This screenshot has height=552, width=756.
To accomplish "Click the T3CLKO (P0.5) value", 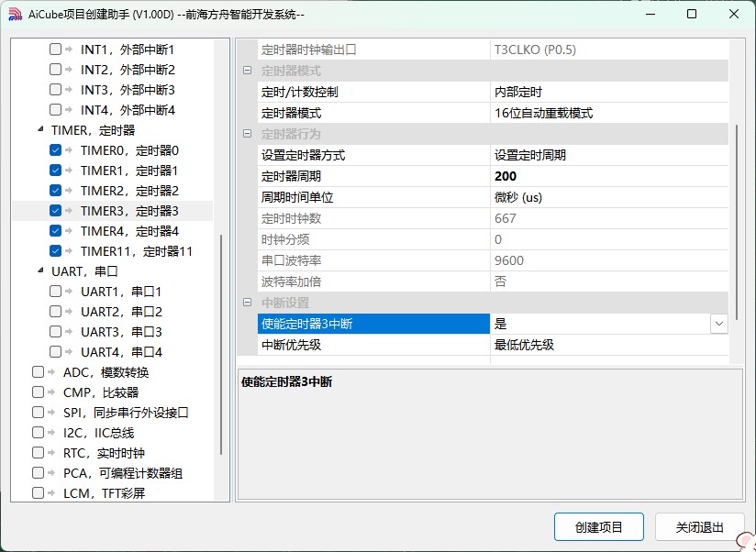I will tap(609, 50).
